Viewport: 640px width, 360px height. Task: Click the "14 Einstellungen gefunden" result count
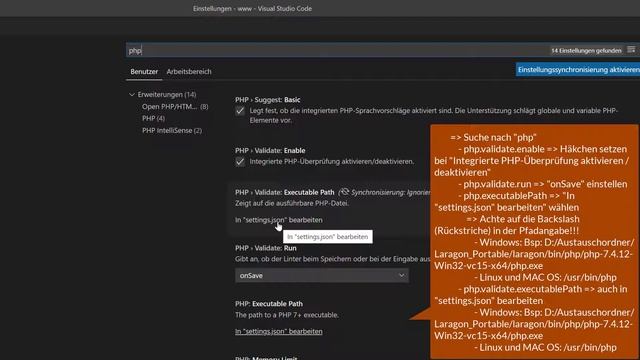pos(586,51)
